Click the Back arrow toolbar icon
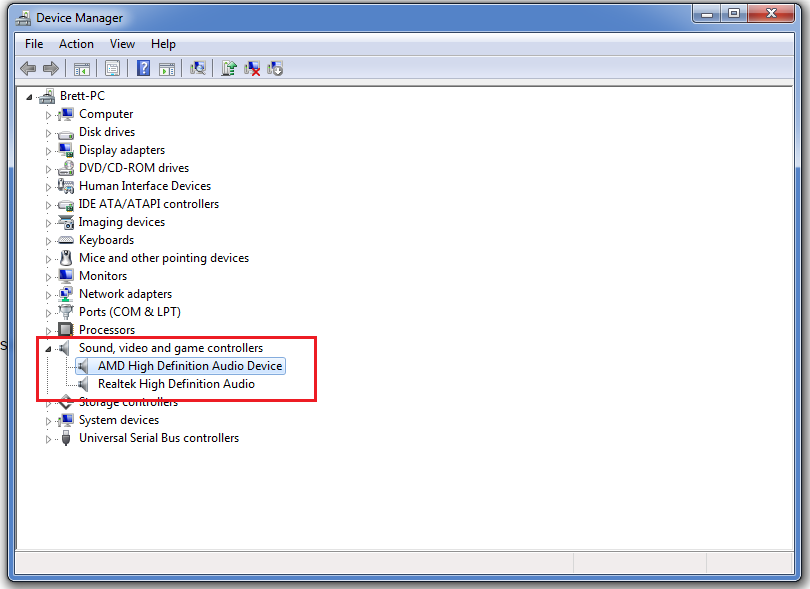The width and height of the screenshot is (810, 589). point(28,68)
